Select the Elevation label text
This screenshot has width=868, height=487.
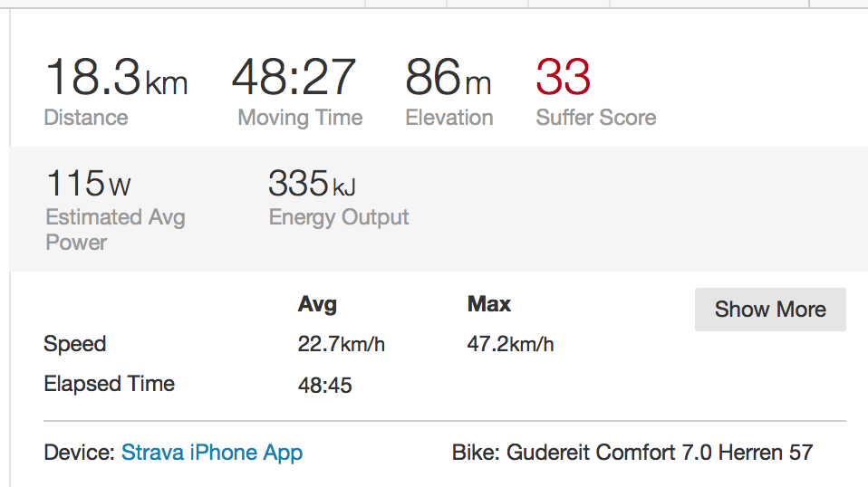[x=449, y=118]
